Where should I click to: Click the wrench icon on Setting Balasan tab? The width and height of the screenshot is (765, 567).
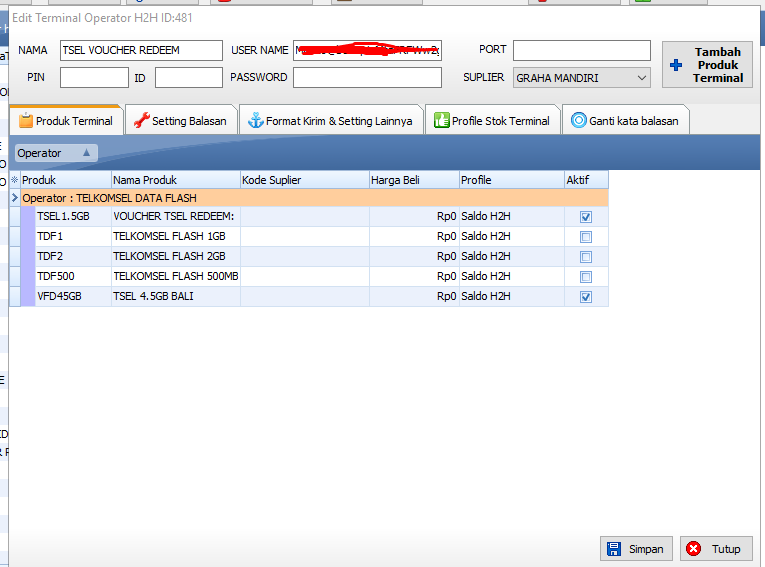pyautogui.click(x=140, y=121)
